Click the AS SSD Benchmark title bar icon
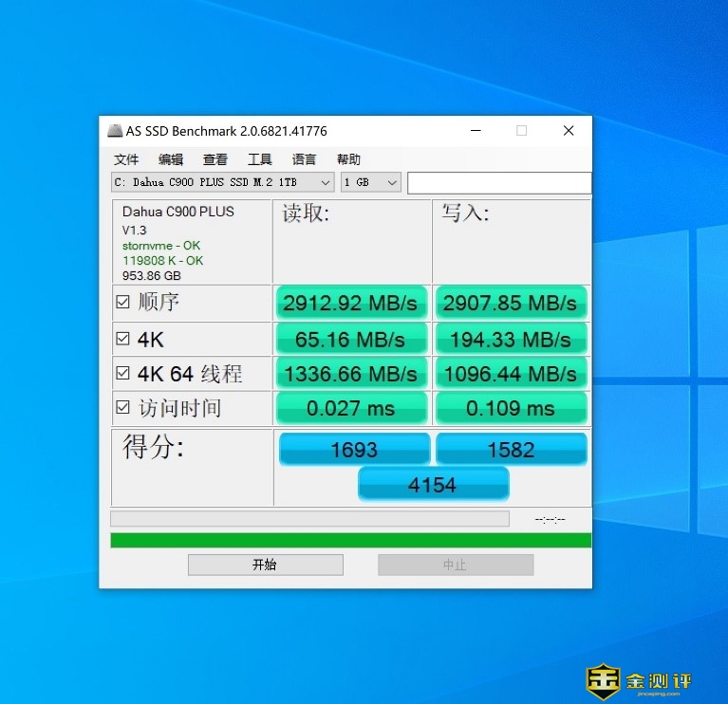 pos(115,131)
